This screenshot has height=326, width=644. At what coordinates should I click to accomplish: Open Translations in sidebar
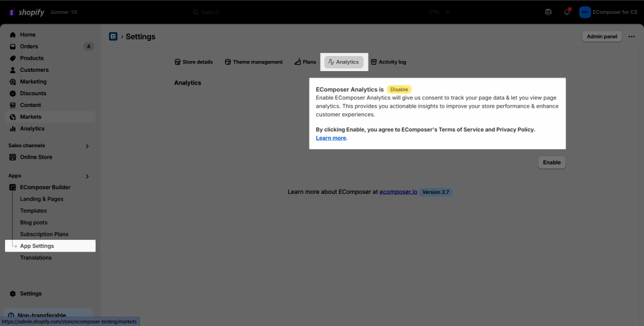pyautogui.click(x=36, y=258)
